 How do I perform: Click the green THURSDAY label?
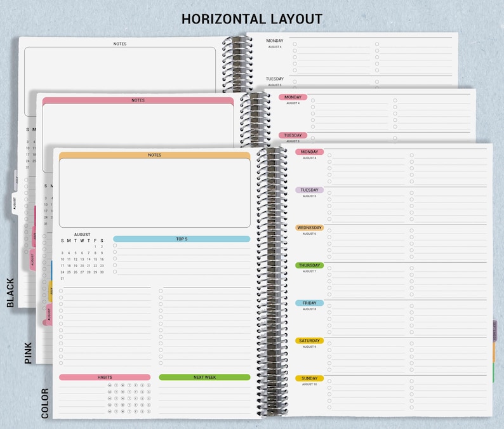[310, 265]
